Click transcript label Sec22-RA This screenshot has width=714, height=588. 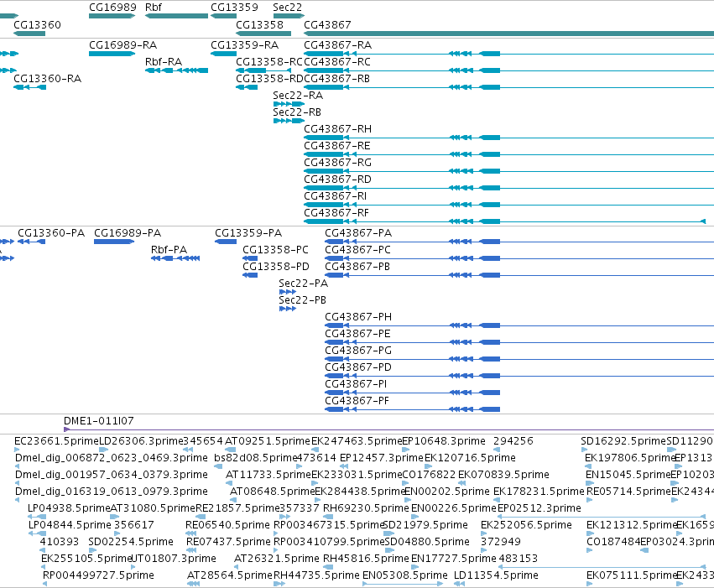(298, 96)
